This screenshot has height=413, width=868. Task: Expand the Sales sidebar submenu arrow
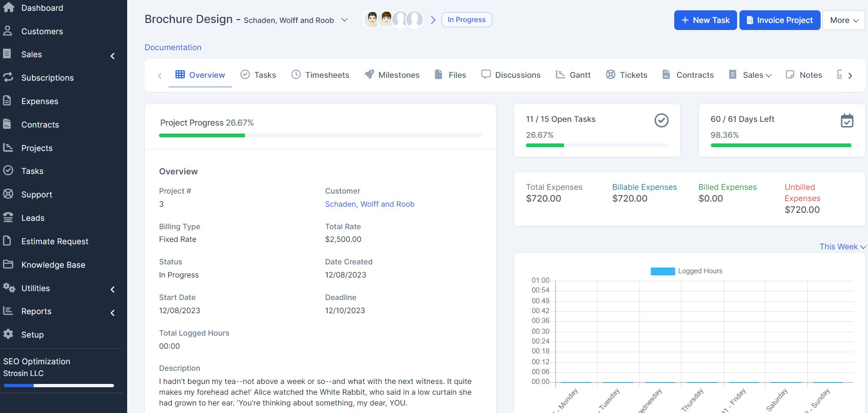(x=113, y=56)
